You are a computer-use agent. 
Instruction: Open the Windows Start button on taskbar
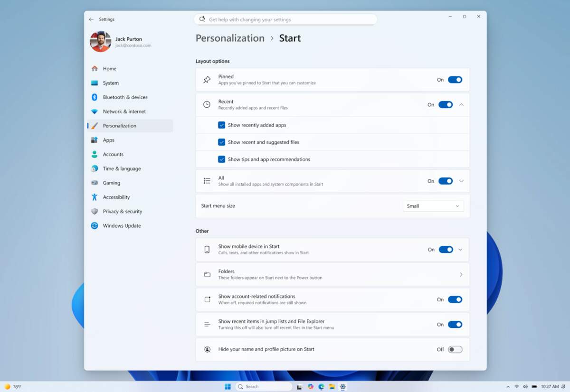pos(228,386)
